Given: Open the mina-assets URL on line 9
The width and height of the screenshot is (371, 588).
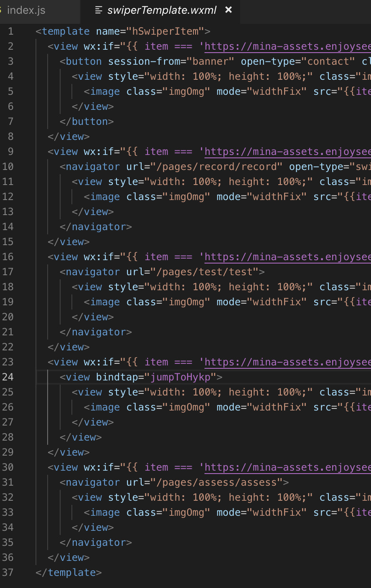Looking at the screenshot, I should click(x=287, y=152).
